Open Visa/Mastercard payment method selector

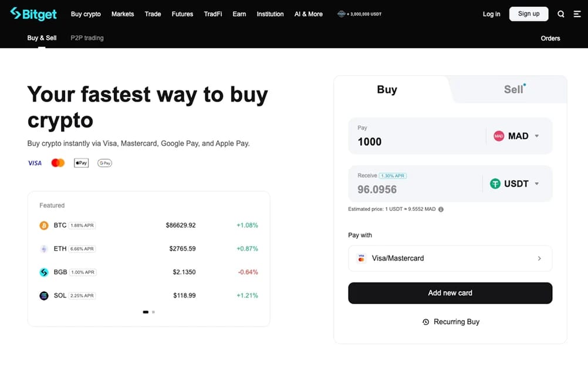(x=450, y=258)
